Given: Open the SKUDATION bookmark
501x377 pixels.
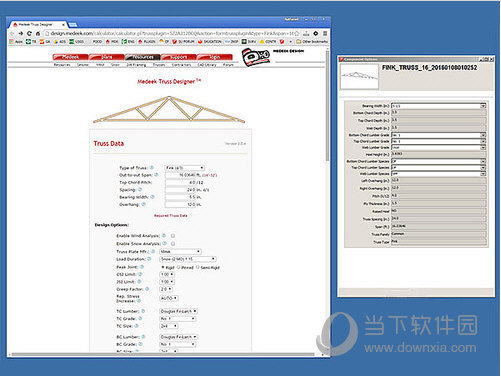Looking at the screenshot, I should (x=210, y=42).
